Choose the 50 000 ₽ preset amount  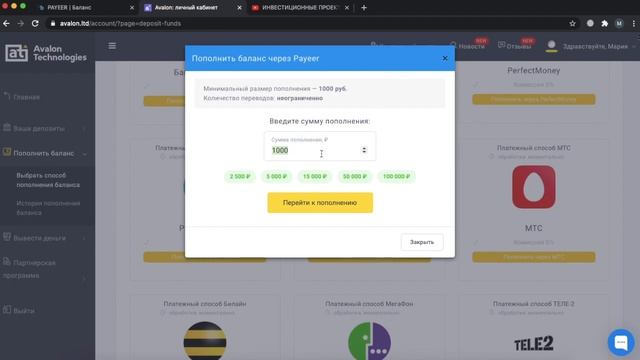tap(354, 176)
